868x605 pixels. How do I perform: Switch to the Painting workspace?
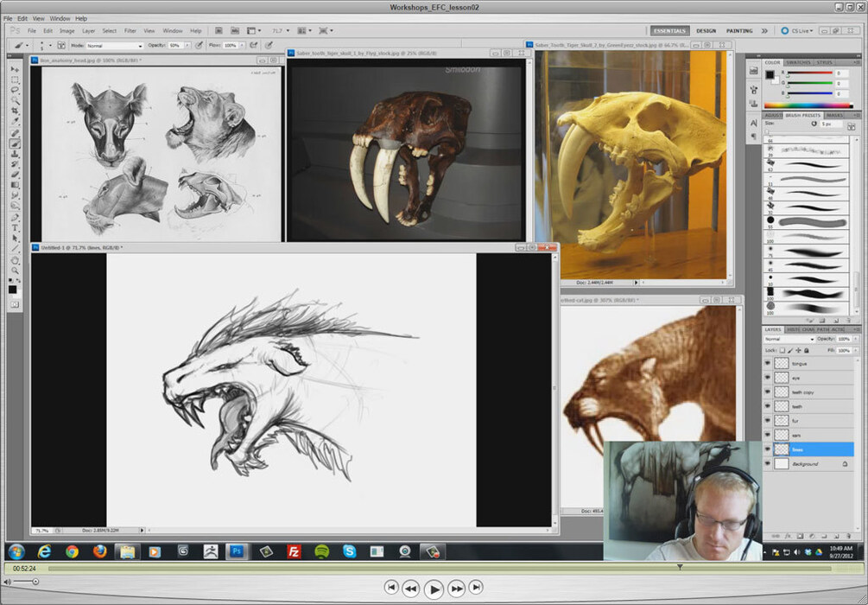coord(739,30)
